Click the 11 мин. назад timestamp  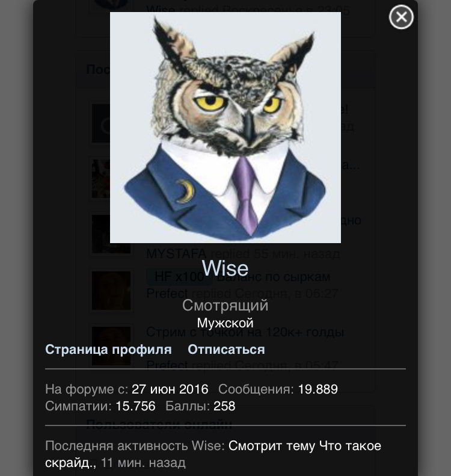point(143,463)
